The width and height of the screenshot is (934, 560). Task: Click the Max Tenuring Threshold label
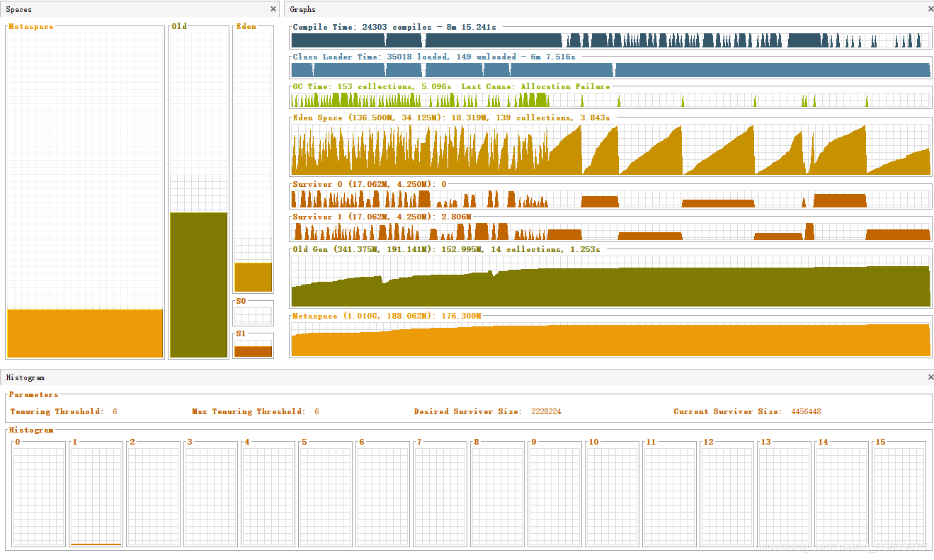(249, 411)
